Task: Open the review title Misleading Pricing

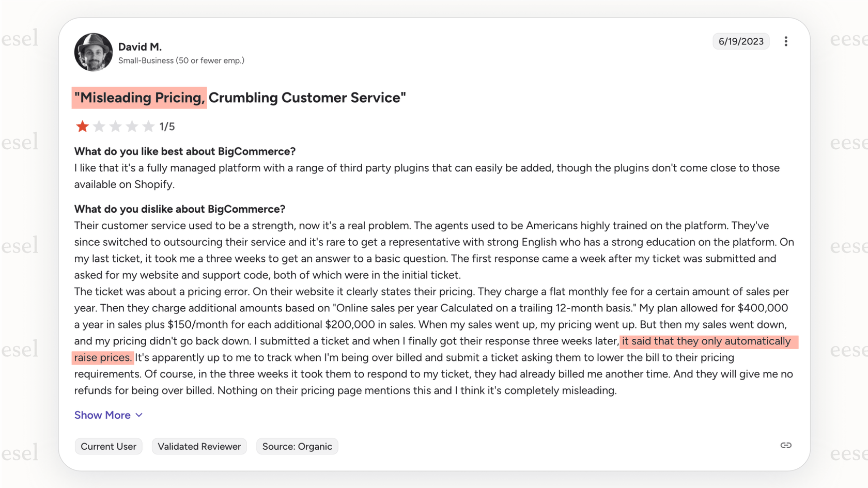Action: tap(138, 98)
